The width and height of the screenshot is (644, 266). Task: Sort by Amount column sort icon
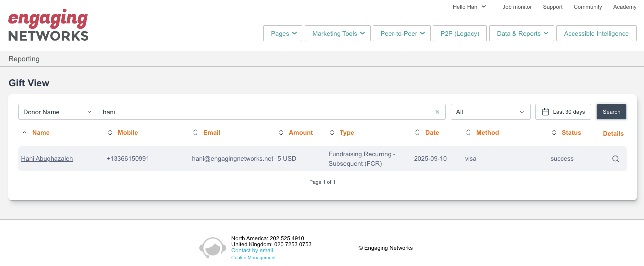coord(281,133)
